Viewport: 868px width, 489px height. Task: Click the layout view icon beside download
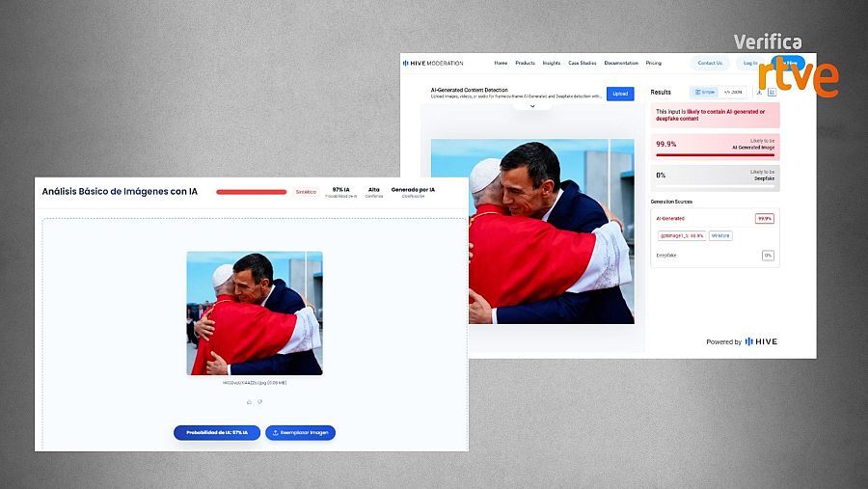(772, 92)
